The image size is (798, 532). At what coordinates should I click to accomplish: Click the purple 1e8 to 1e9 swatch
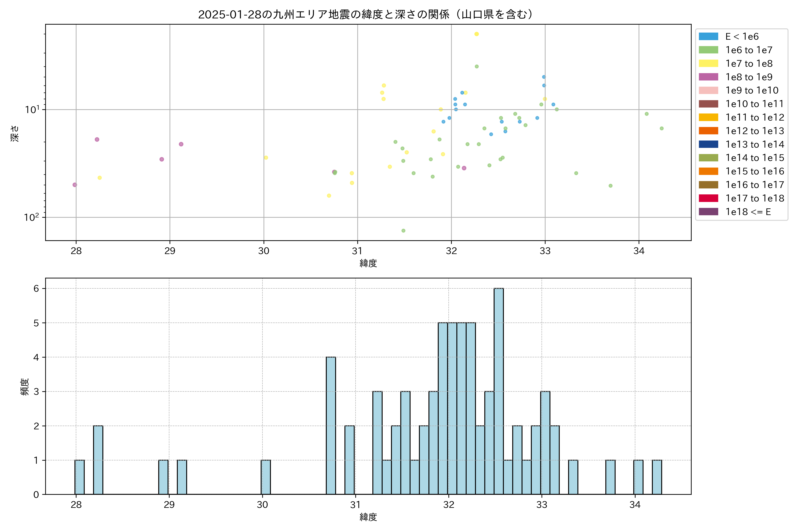pos(708,77)
